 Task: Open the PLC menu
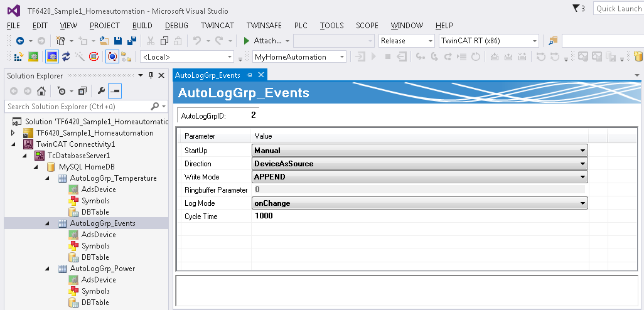301,26
